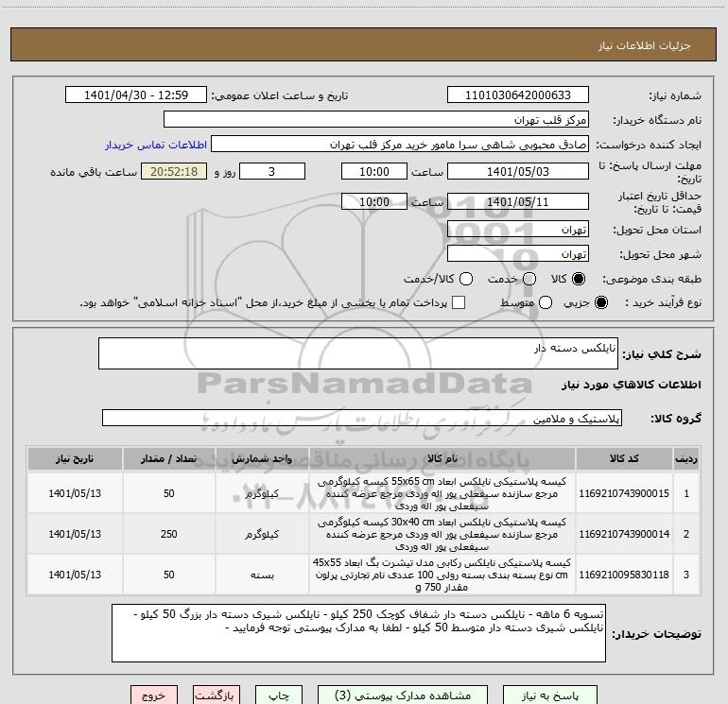Select the جزیی purchase type radio
This screenshot has width=728, height=704.
point(600,302)
